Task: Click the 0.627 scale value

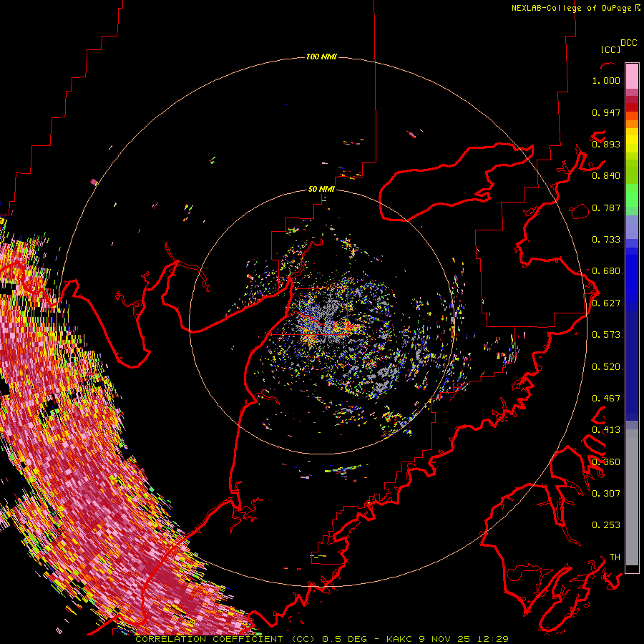Action: coord(606,303)
